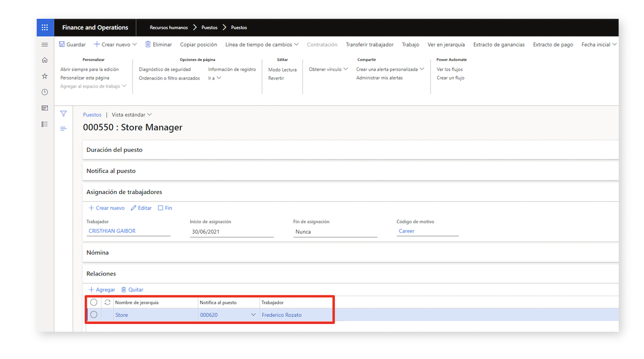
Task: Expand Obtener vínculo dropdown
Action: (x=329, y=69)
